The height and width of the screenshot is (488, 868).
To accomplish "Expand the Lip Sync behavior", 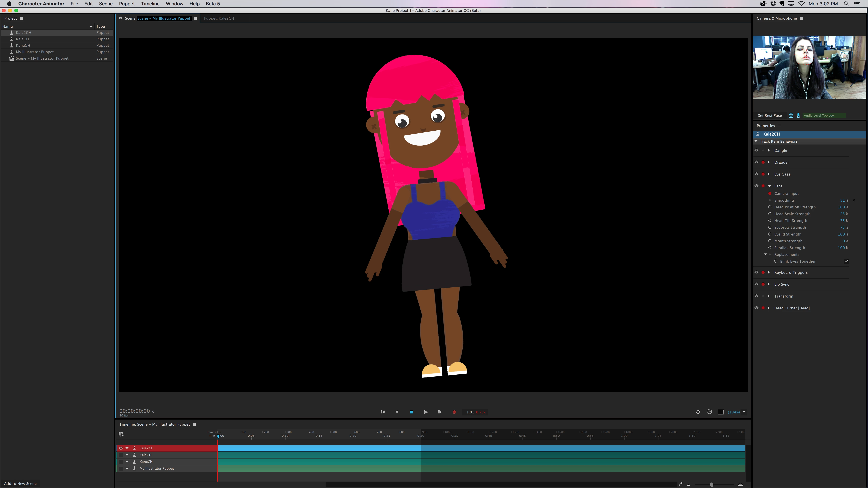I will pos(769,284).
